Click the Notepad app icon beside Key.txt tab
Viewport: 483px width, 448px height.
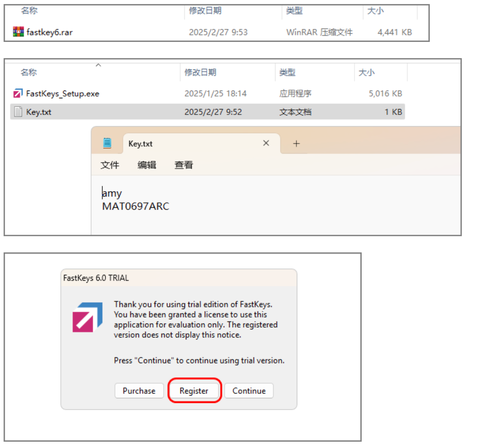pyautogui.click(x=107, y=143)
